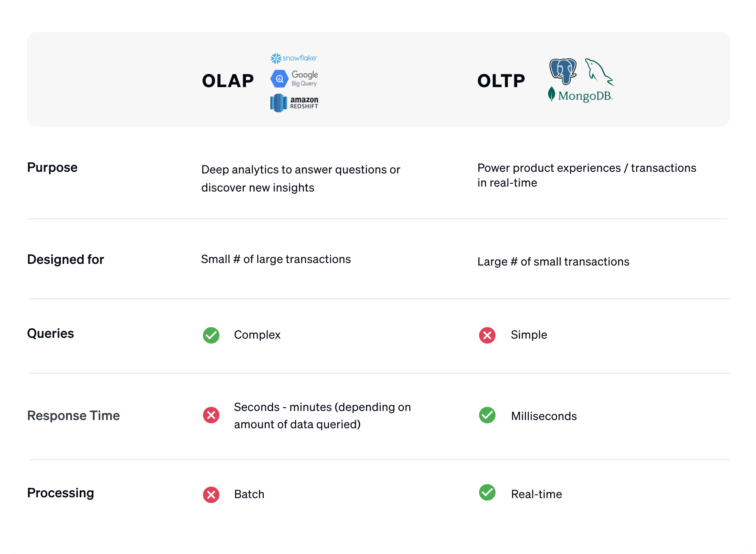Click the Amazon Redshift logo
The width and height of the screenshot is (756, 554).
coord(294,103)
